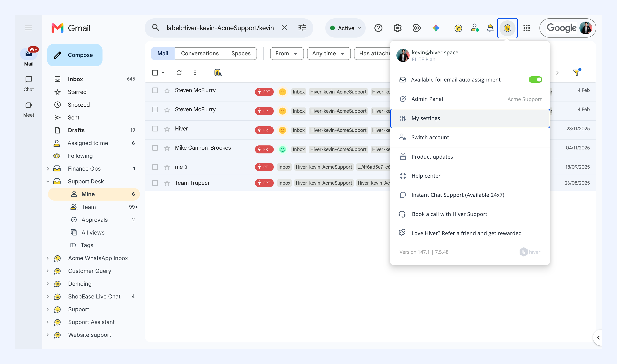
Task: Star the Team Trupeer email
Action: click(167, 183)
